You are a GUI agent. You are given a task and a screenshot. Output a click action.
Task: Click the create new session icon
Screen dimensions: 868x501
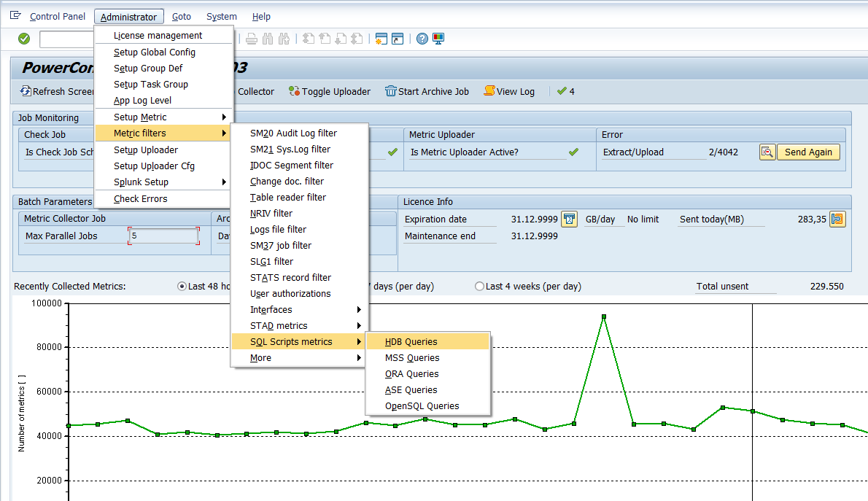[x=381, y=39]
